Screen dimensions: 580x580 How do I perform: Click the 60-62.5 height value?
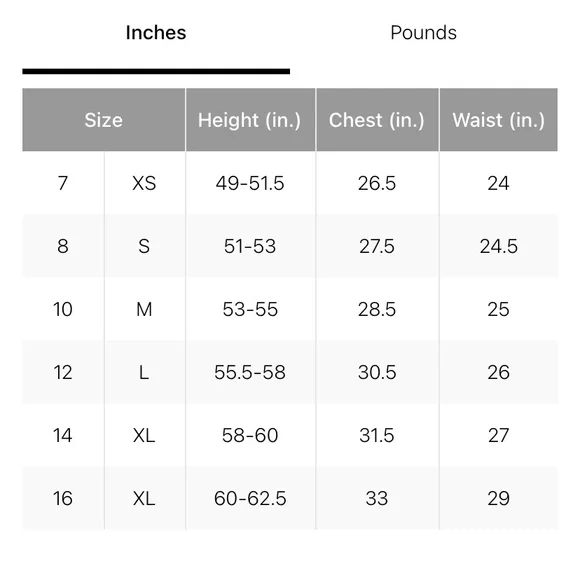tap(250, 498)
